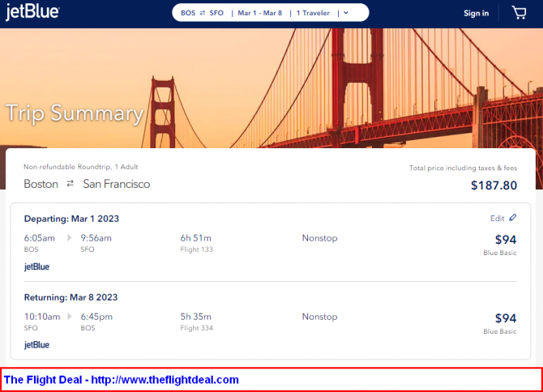
Task: Click Trip Summary heading
Action: coord(75,113)
